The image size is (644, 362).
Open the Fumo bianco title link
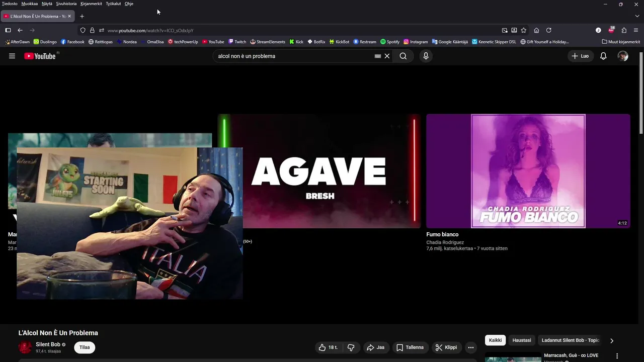442,234
